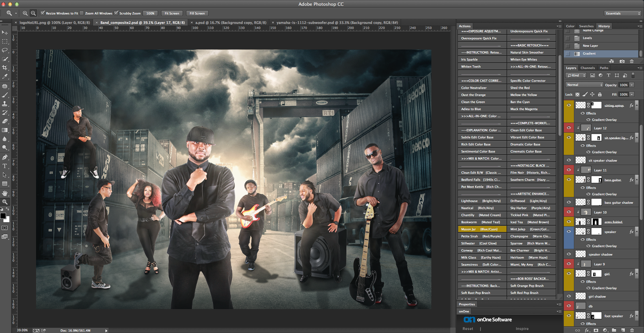Create a new group folder icon
This screenshot has width=644, height=333.
click(614, 330)
